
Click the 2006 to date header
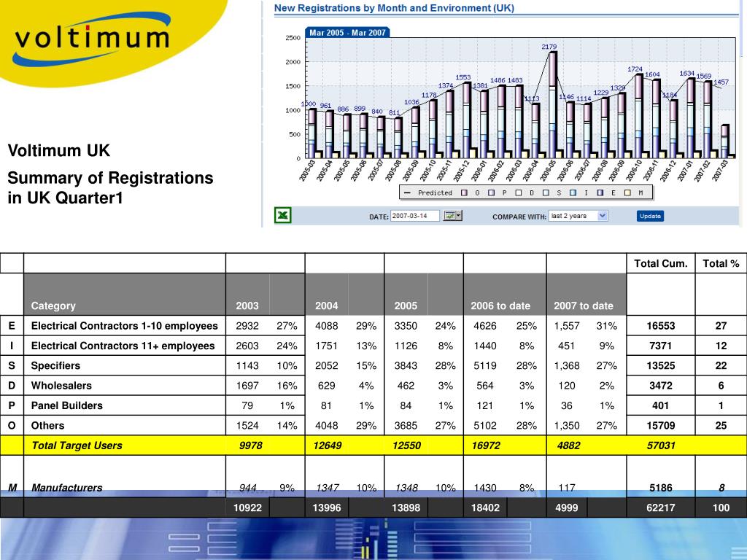point(500,306)
